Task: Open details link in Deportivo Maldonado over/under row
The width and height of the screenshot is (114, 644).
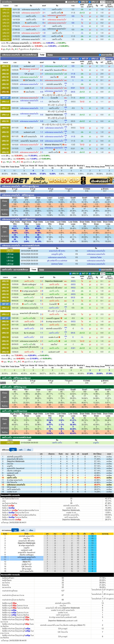Action: (x=109, y=461)
